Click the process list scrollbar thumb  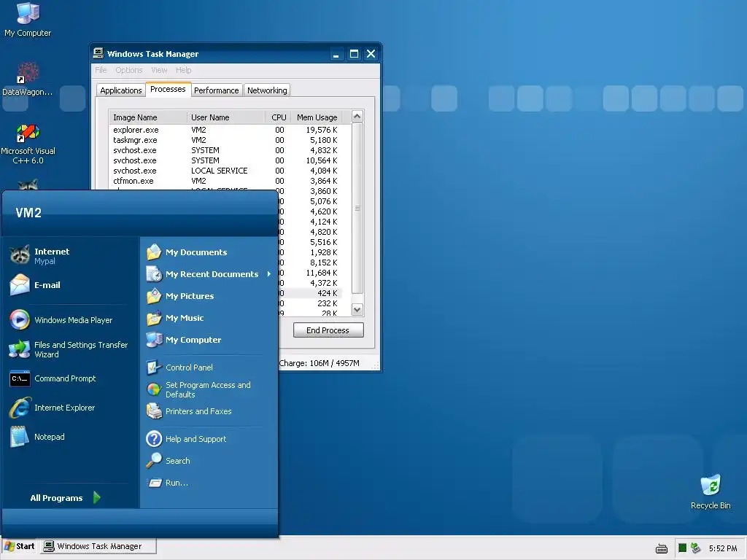pyautogui.click(x=357, y=208)
